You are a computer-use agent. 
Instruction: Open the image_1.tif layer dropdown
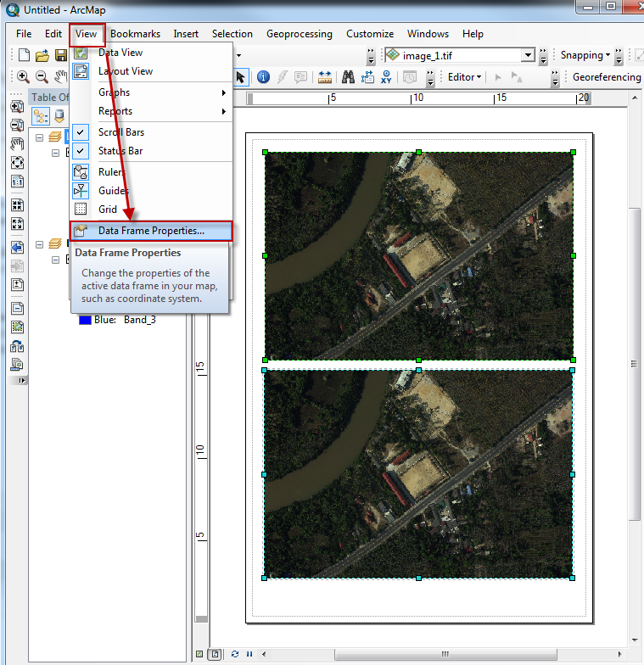coord(528,55)
